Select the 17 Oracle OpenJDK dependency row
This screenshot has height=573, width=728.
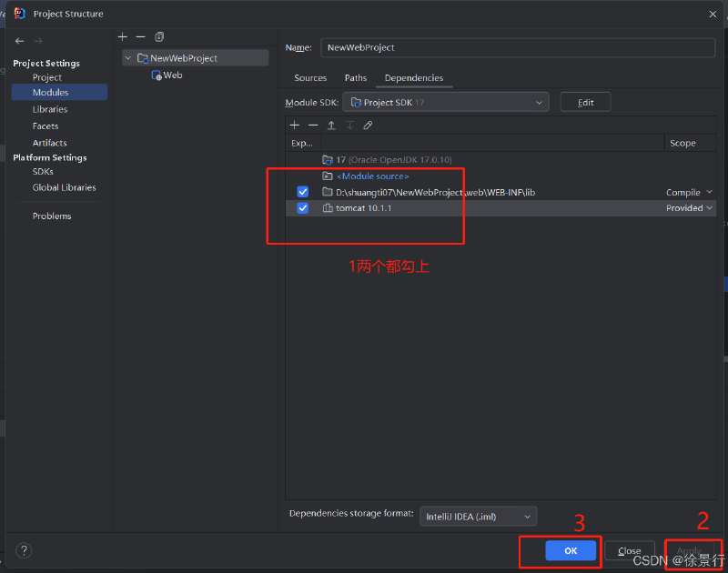(501, 160)
